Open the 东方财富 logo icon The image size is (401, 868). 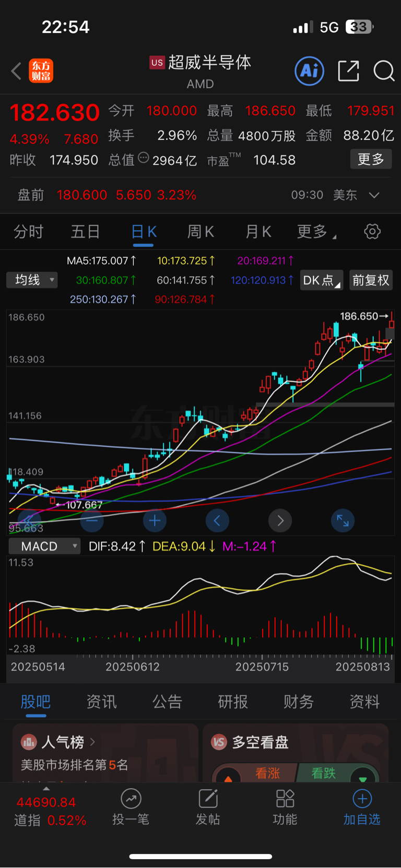pos(41,71)
